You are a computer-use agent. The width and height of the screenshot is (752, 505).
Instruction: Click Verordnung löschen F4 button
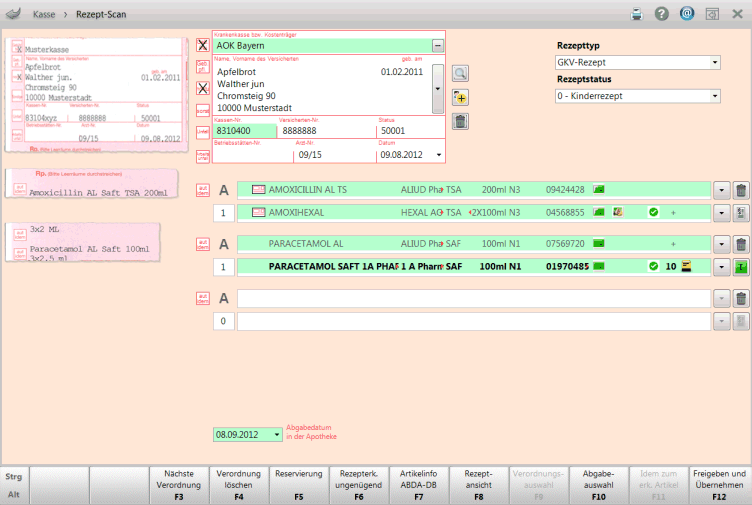click(x=239, y=485)
